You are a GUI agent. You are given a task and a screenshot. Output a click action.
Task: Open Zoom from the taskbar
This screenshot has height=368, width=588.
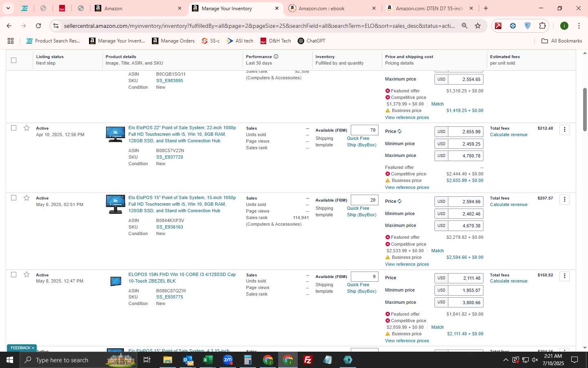[x=228, y=360]
